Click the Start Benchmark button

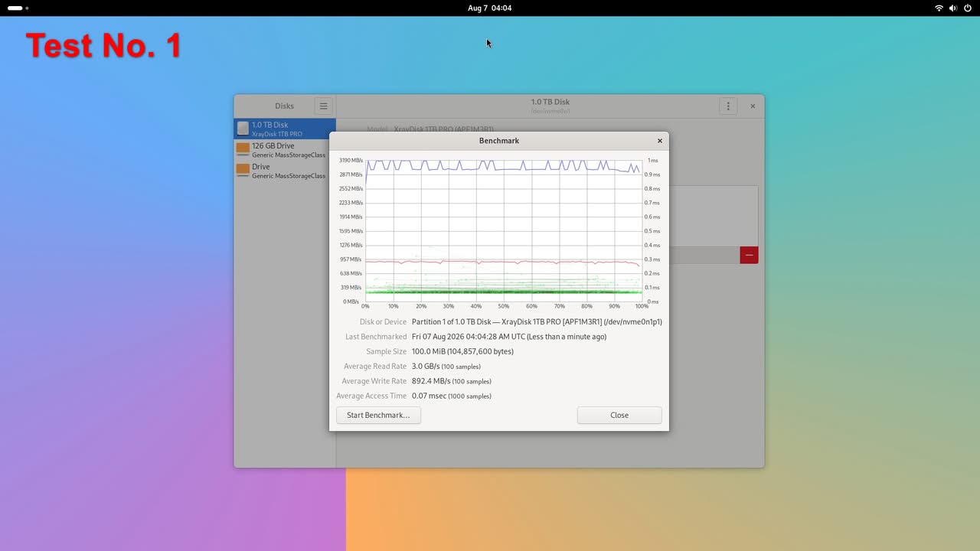tap(378, 415)
